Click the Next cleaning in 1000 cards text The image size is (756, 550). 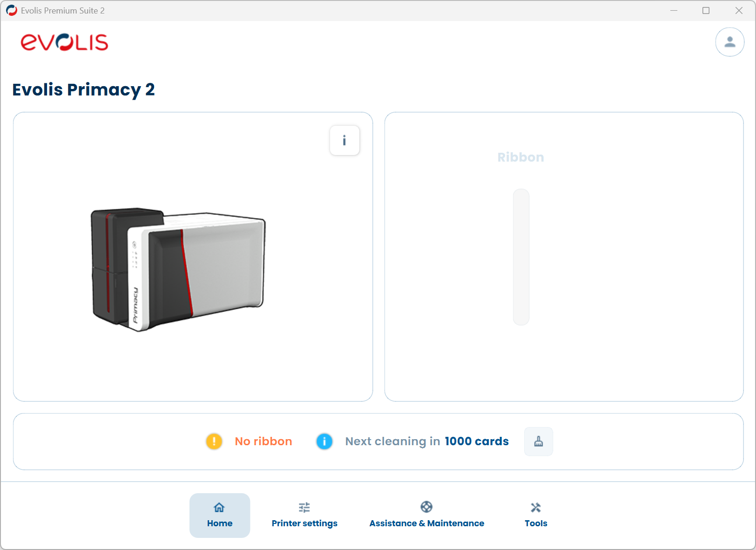click(426, 441)
